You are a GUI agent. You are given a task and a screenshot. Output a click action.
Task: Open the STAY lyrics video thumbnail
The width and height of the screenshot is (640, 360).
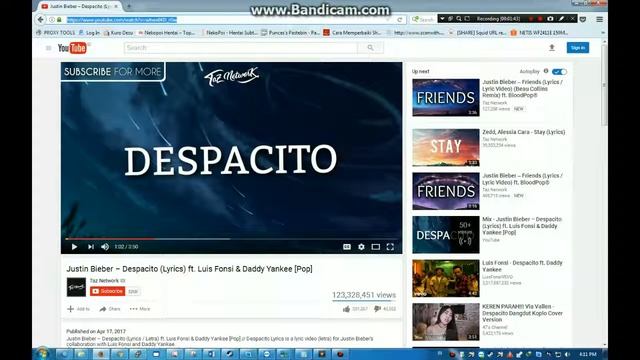point(446,147)
